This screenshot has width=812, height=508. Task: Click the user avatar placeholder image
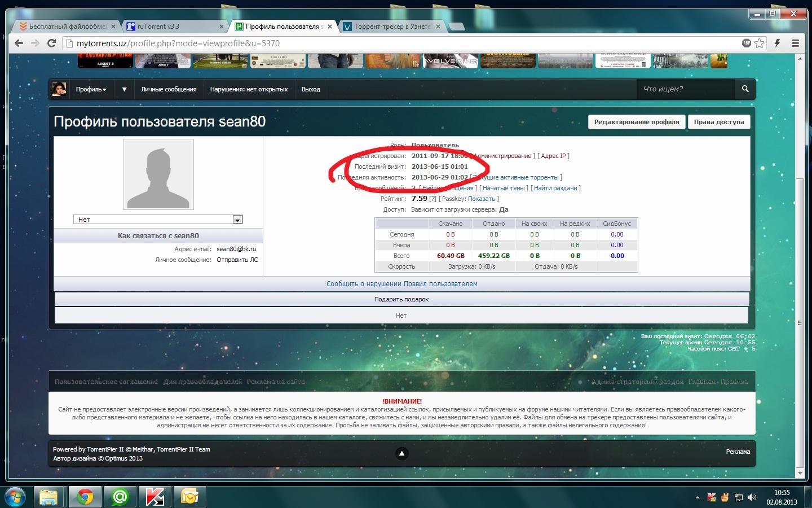point(158,174)
